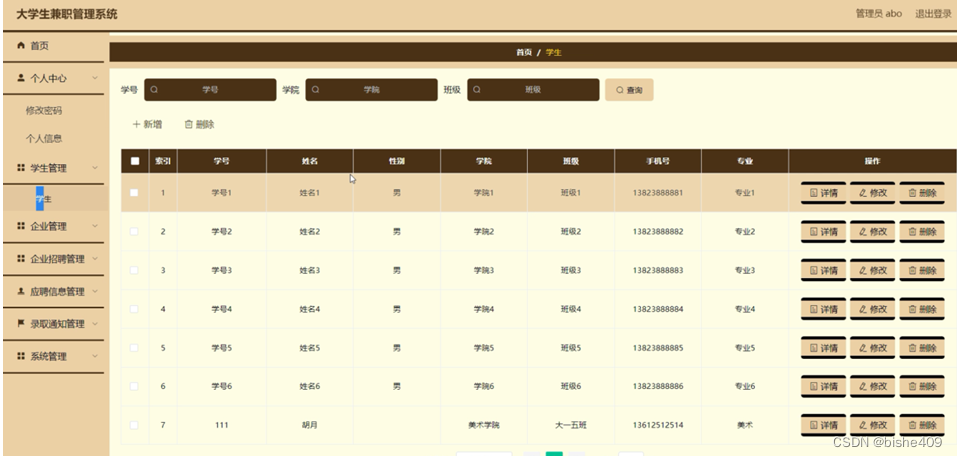The image size is (957, 457).
Task: Open 详情 for row 学号4
Action: [823, 309]
